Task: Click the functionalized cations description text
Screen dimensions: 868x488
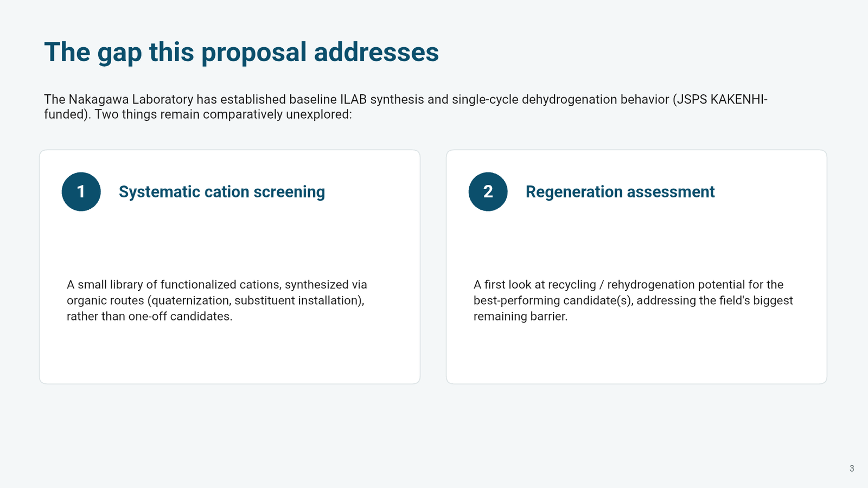Action: pos(217,300)
